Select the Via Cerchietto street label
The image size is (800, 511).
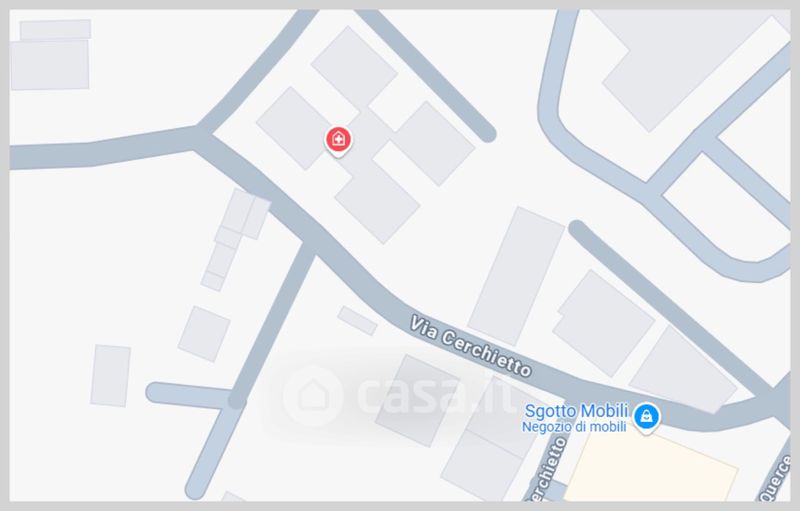click(471, 346)
